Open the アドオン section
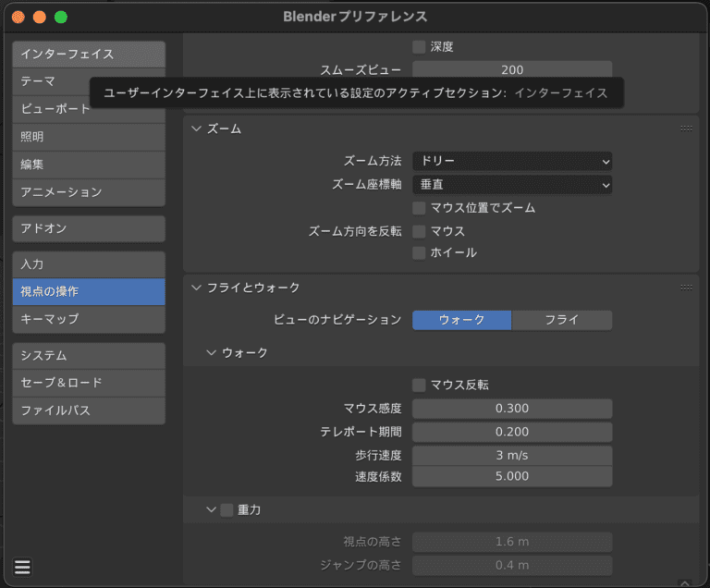 (x=89, y=228)
